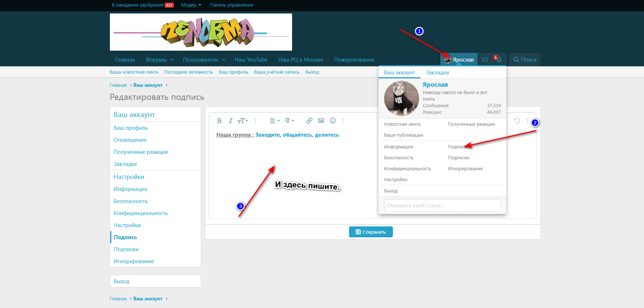Apply italic formatting in the signature editor
This screenshot has height=308, width=644.
[x=230, y=121]
